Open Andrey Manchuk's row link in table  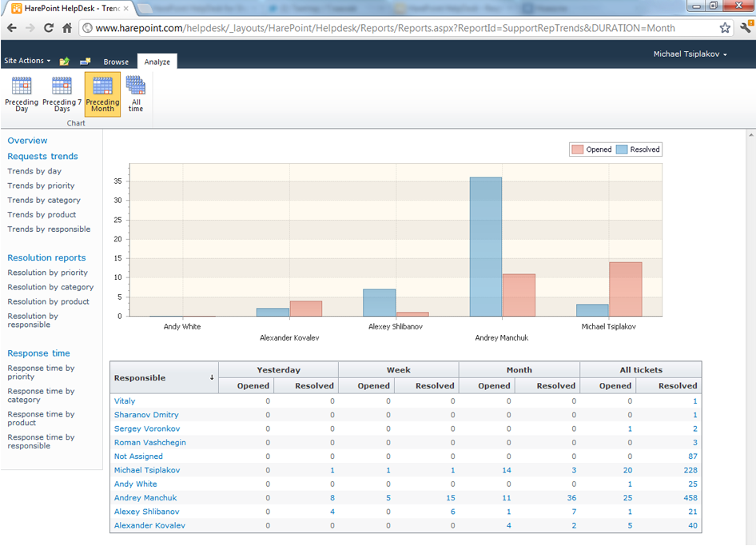click(145, 498)
